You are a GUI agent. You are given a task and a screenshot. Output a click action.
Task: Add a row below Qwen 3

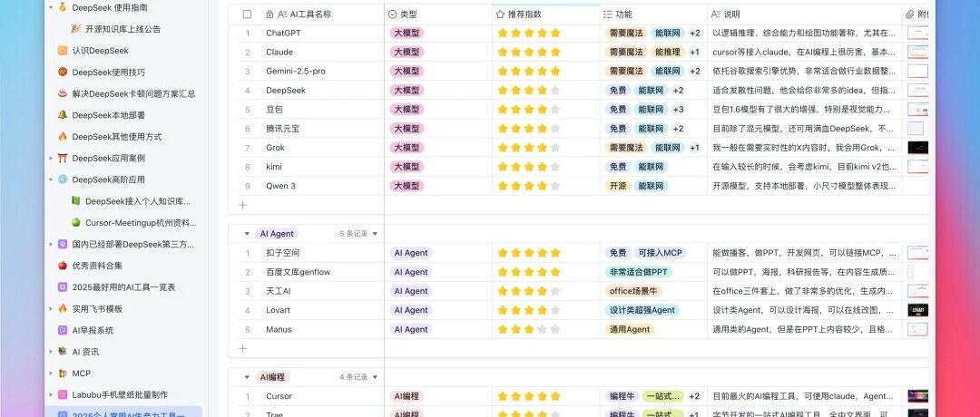click(x=243, y=205)
